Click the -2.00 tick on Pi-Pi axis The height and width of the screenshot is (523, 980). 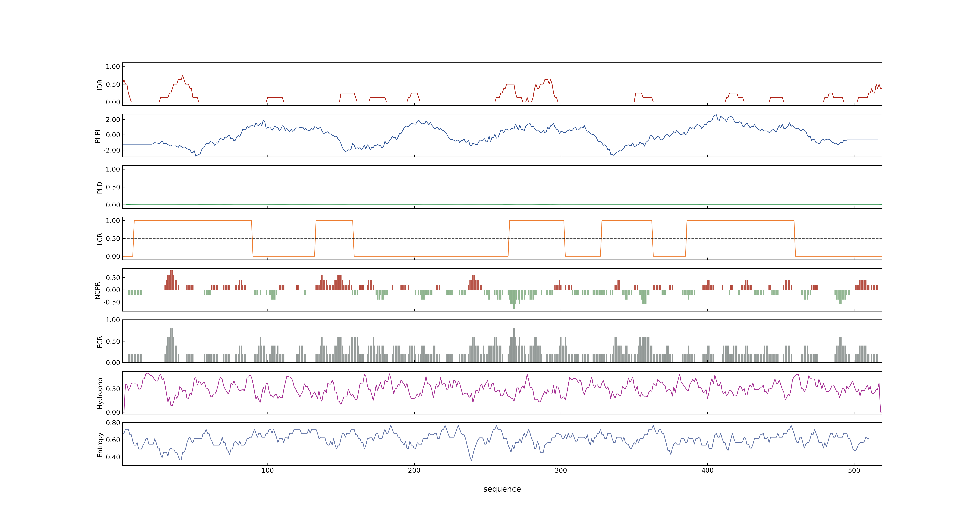click(111, 150)
